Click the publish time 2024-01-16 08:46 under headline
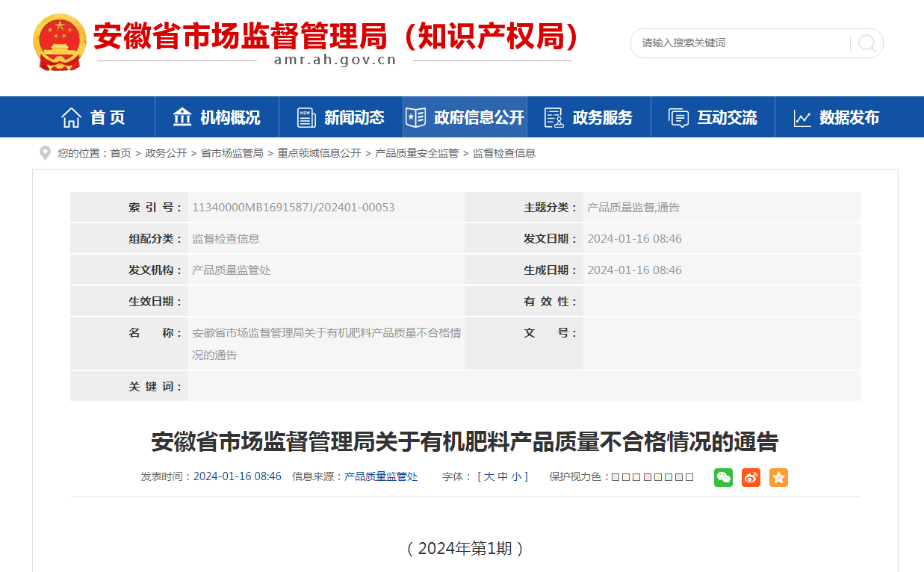The image size is (924, 572). (238, 476)
